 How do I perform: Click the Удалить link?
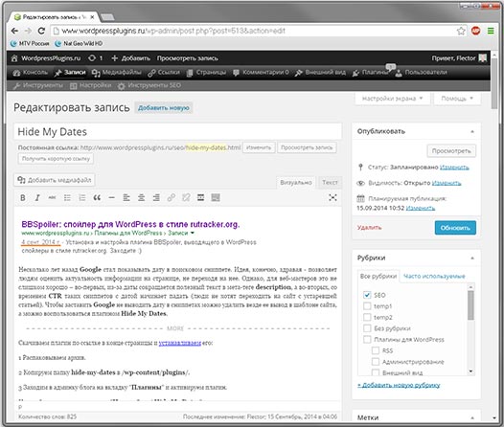[x=369, y=228]
